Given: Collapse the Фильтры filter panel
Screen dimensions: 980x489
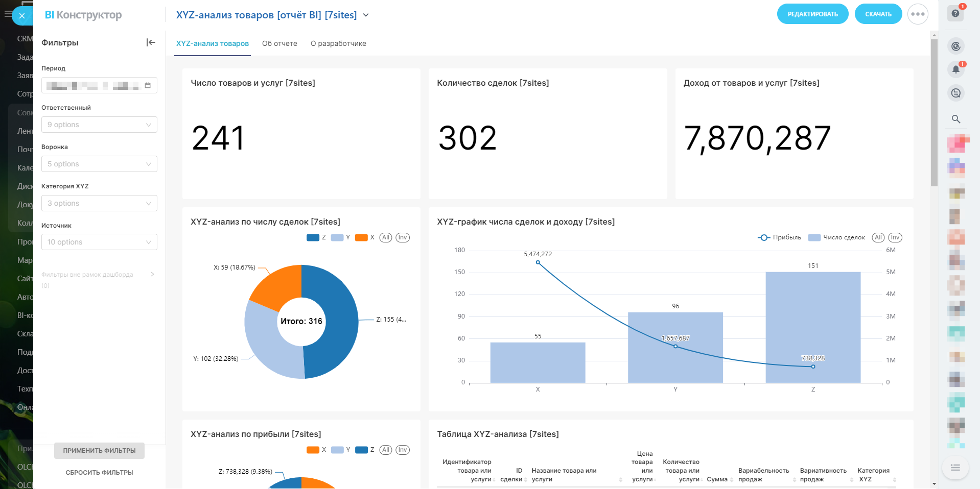Looking at the screenshot, I should tap(151, 42).
